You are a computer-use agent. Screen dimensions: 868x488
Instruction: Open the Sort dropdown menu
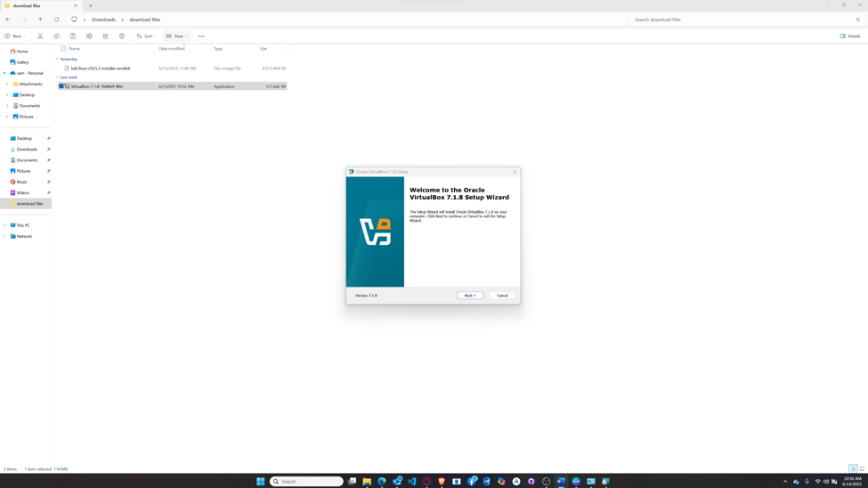[146, 36]
